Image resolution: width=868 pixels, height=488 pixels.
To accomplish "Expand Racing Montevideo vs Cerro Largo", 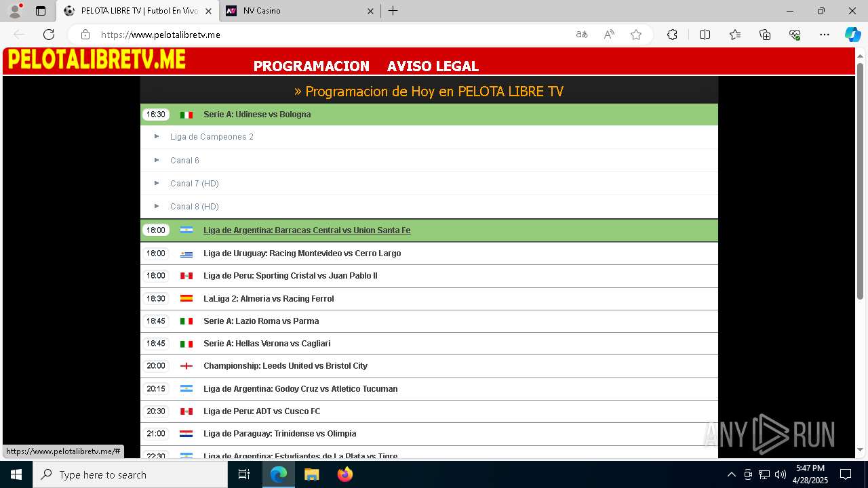I will [x=429, y=253].
